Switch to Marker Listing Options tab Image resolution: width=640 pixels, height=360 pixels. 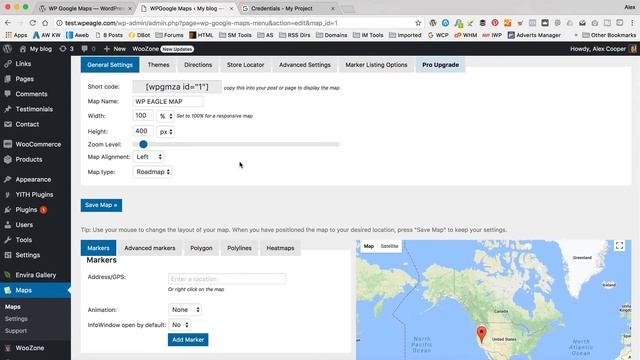[x=376, y=65]
